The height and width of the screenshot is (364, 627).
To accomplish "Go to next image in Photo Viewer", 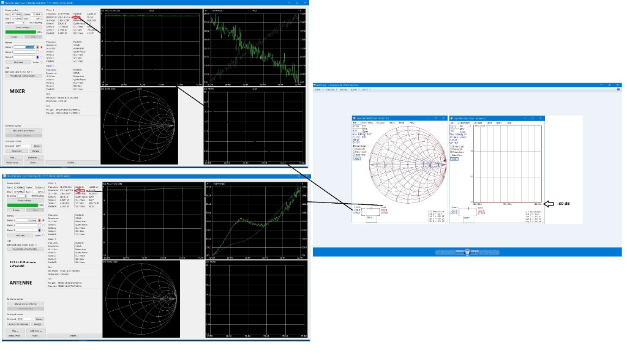I will pyautogui.click(x=475, y=253).
